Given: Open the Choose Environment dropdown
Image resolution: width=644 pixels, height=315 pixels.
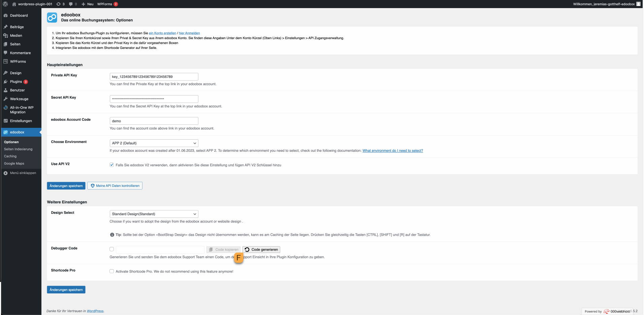Looking at the screenshot, I should coord(154,143).
